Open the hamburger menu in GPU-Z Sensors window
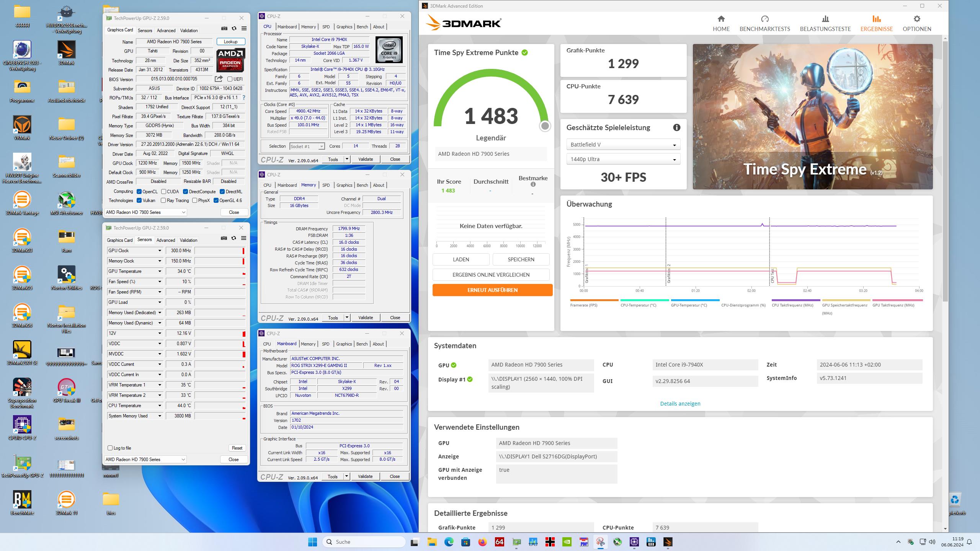 (243, 238)
